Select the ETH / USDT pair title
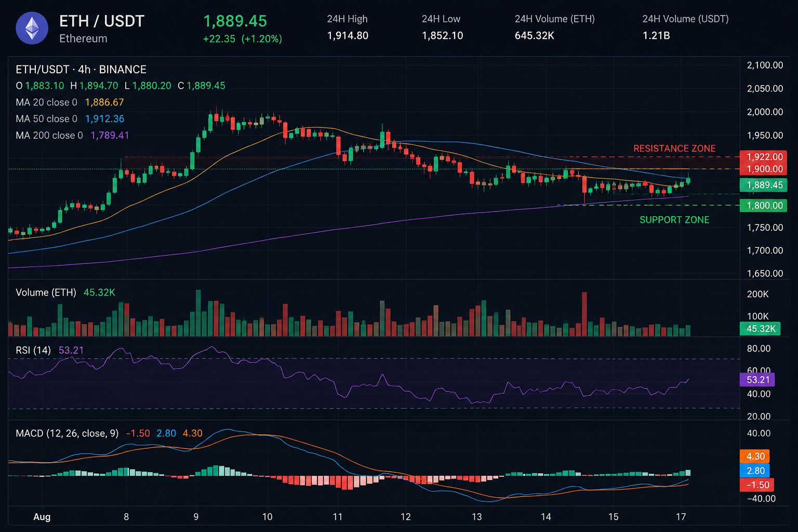Viewport: 798px width, 532px height. (102, 21)
